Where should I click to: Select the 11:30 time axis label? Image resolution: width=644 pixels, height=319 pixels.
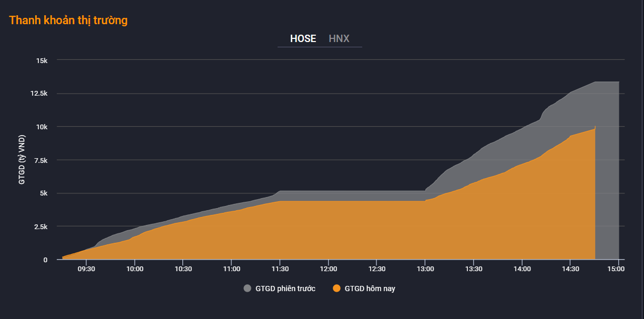280,269
